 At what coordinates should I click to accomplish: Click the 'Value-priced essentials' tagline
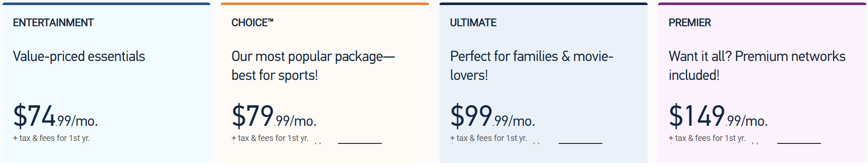coord(79,56)
